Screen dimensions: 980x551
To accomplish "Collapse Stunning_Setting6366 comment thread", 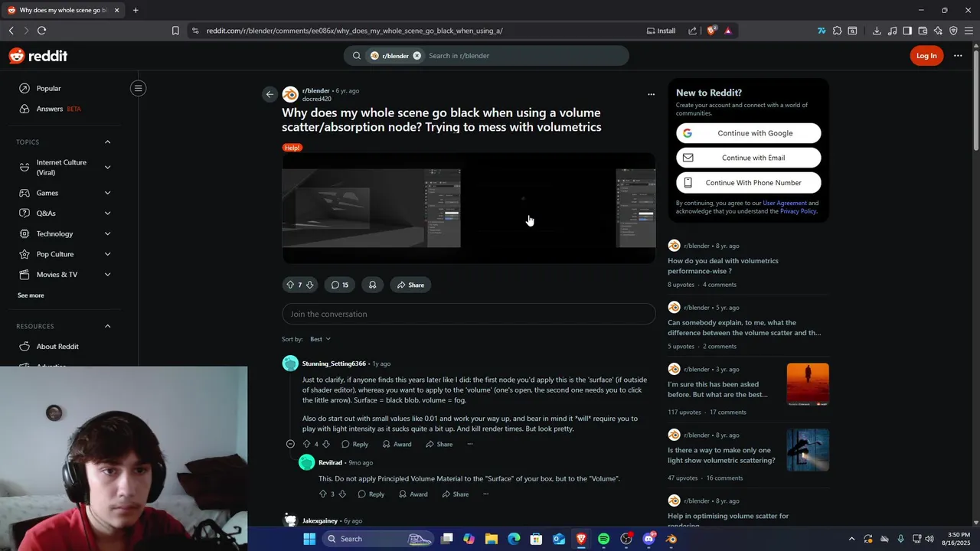I will (290, 444).
